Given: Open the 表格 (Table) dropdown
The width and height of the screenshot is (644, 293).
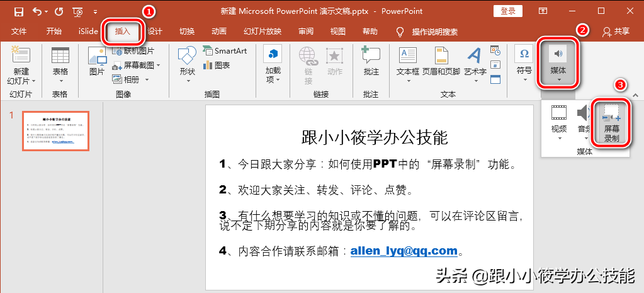Looking at the screenshot, I should point(60,65).
